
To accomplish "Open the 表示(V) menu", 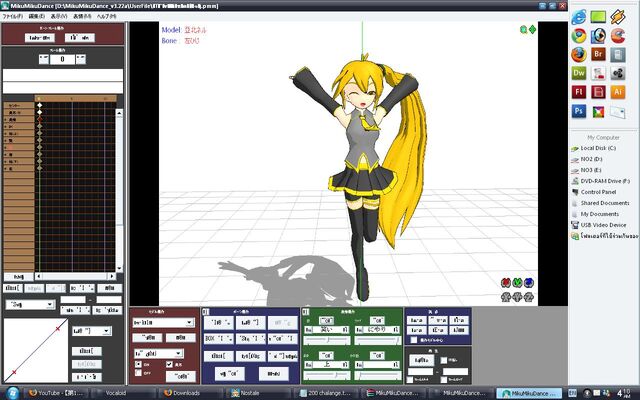I will tap(59, 16).
